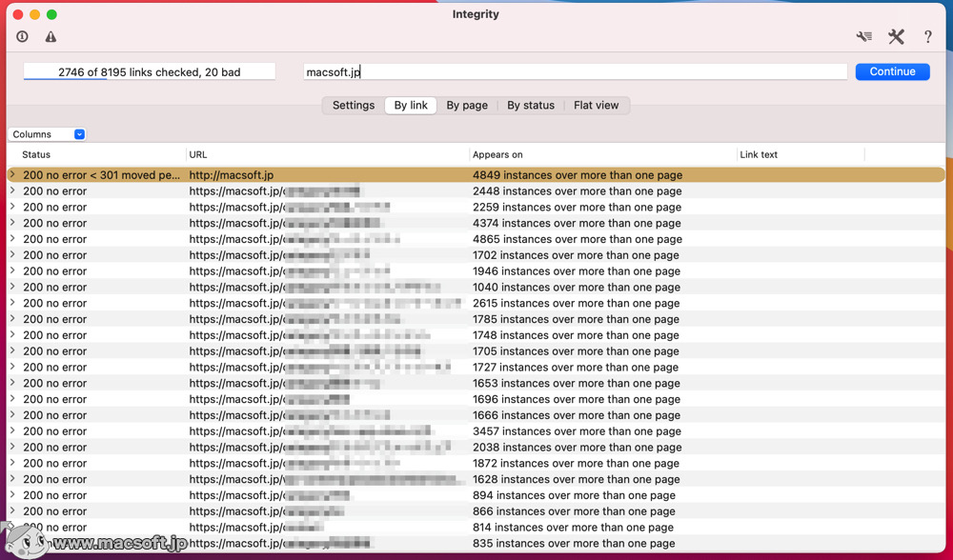Screen dimensions: 953x560
Task: Click '835 instances over more than one page'
Action: (x=574, y=543)
